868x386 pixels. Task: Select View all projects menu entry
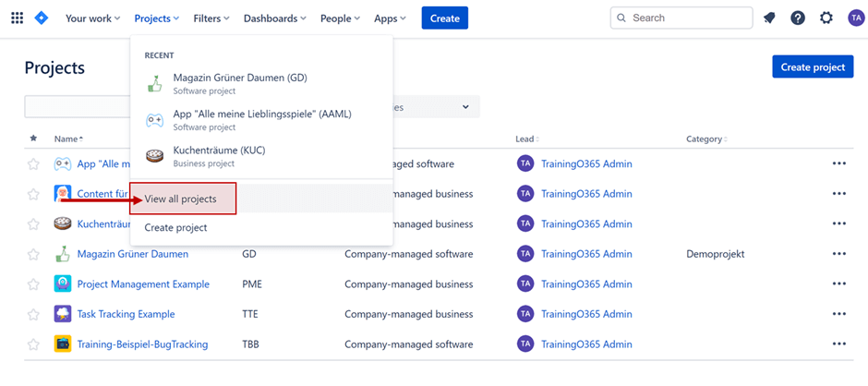tap(181, 199)
